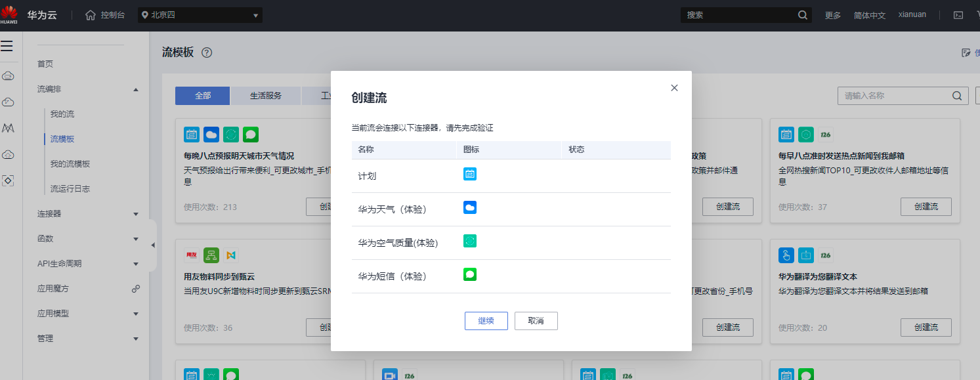Expand the 管理 sidebar section
Image resolution: width=980 pixels, height=380 pixels.
(x=136, y=339)
